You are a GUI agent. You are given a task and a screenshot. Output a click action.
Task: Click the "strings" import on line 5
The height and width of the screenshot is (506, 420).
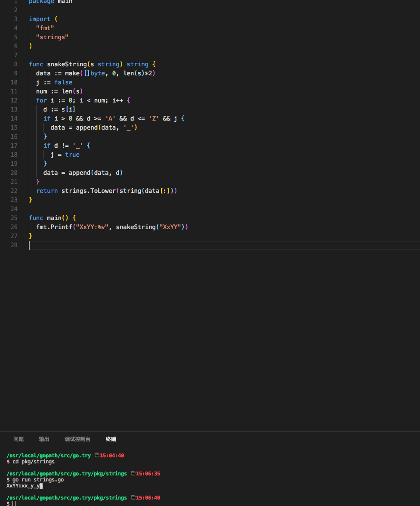52,37
